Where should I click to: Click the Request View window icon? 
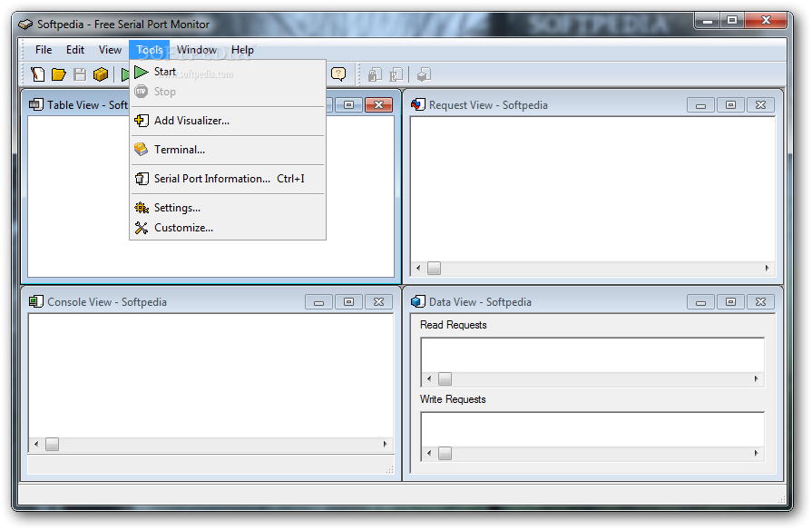[x=418, y=104]
